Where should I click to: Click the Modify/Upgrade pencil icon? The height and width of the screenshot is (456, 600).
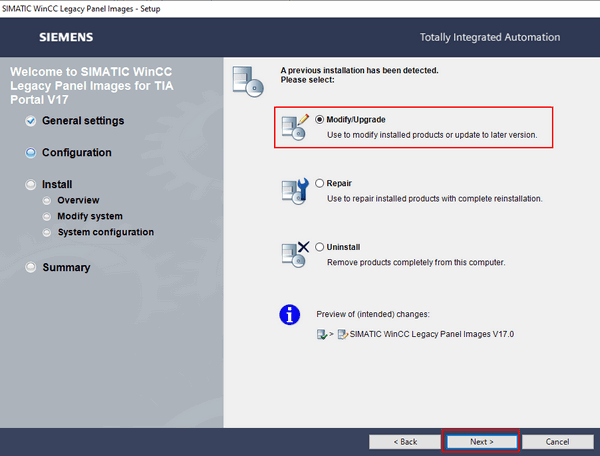(x=295, y=127)
